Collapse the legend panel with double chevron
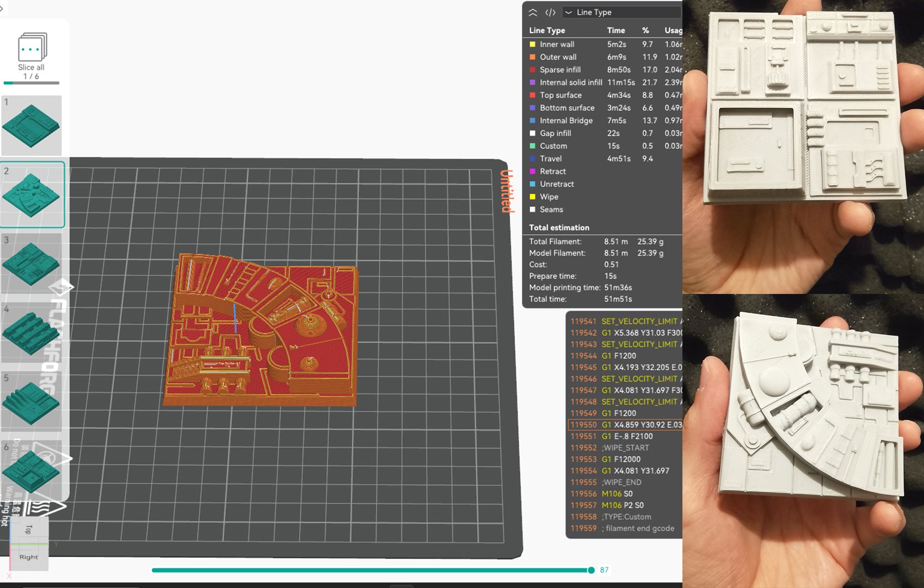Screen dimensions: 924x588 pos(533,13)
